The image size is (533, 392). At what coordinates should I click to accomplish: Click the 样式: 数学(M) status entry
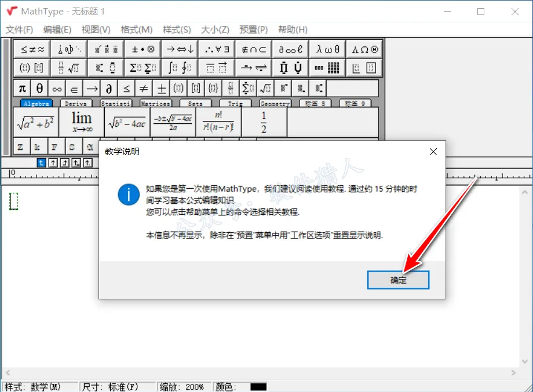40,387
